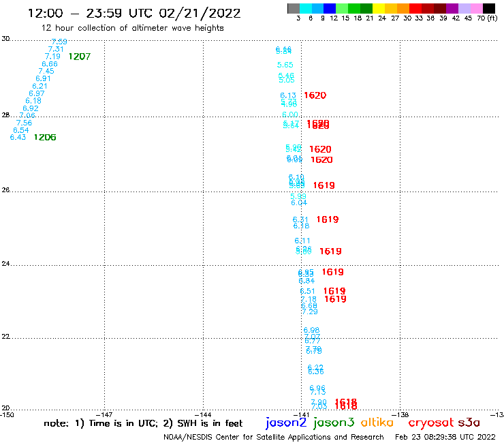Screen dimensions: 504x443
Task: Click the -141 longitude axis label
Action: pyautogui.click(x=302, y=415)
